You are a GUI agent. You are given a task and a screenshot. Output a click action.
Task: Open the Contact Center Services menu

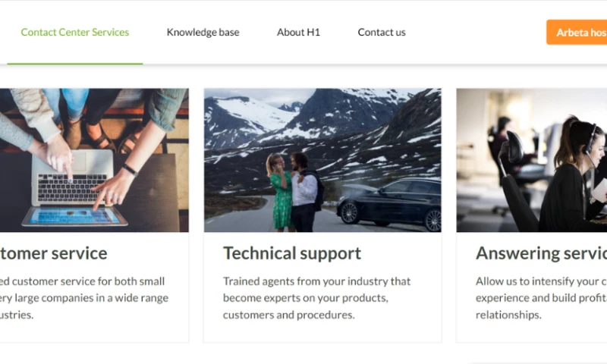coord(74,33)
